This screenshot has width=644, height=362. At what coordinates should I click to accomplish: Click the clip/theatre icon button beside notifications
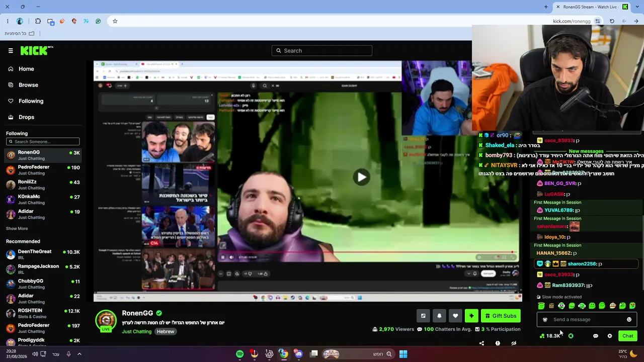pos(423,316)
